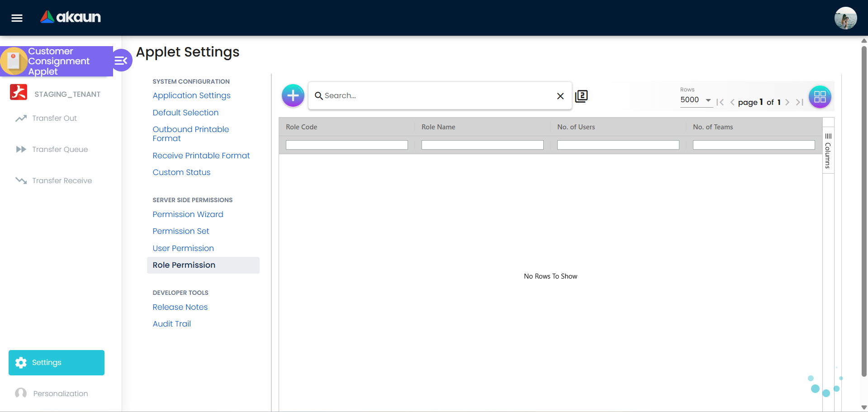Click the profile avatar picture
The image size is (868, 412).
(845, 18)
